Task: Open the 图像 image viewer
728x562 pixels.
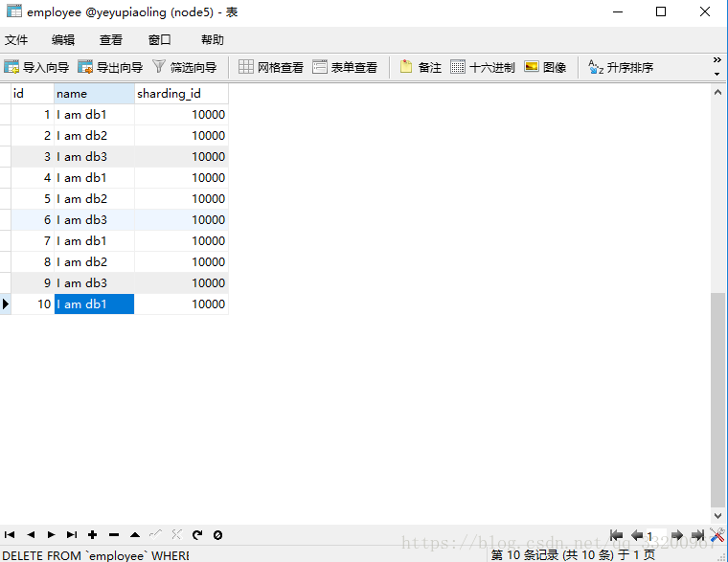Action: 545,67
